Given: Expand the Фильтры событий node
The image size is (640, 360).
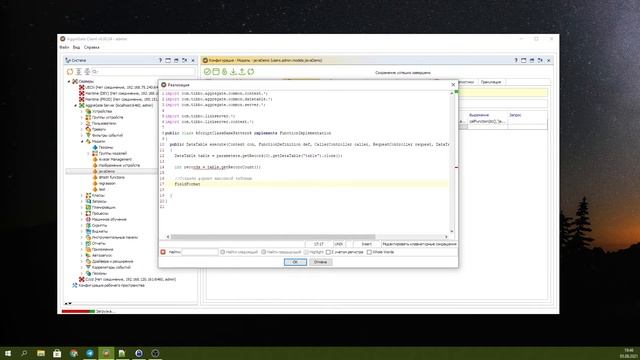Looking at the screenshot, I should tap(82, 135).
